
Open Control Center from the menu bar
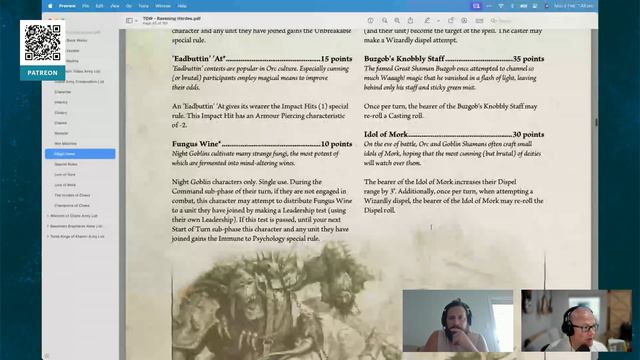[x=535, y=6]
